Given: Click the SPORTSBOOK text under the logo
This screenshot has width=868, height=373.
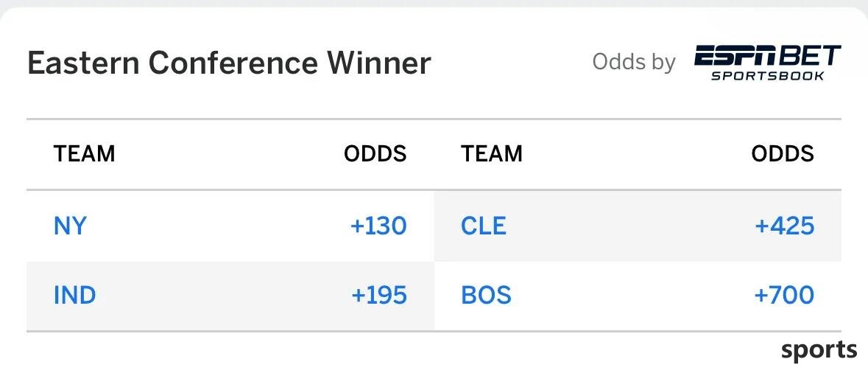Looking at the screenshot, I should pos(768,75).
